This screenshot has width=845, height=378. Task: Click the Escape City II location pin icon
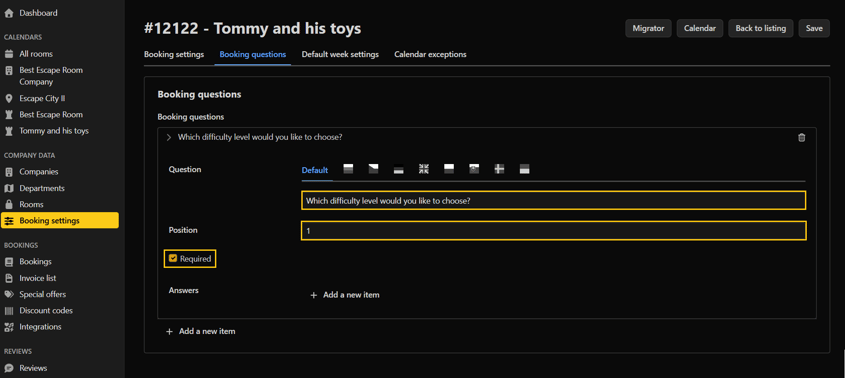pos(8,99)
